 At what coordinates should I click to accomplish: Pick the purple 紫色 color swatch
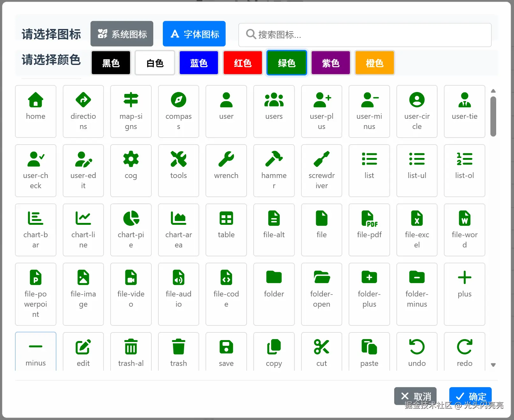(330, 63)
